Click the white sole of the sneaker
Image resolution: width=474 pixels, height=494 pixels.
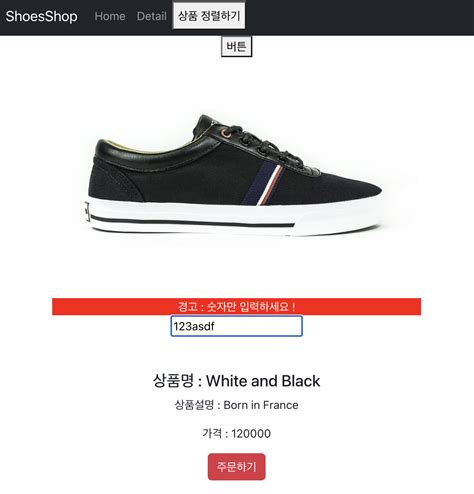point(233,218)
